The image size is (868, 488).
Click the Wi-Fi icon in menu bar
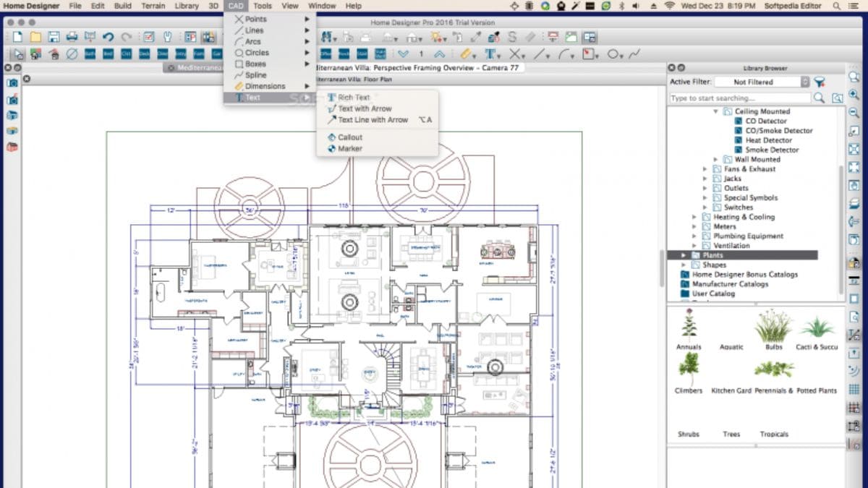[x=669, y=6]
